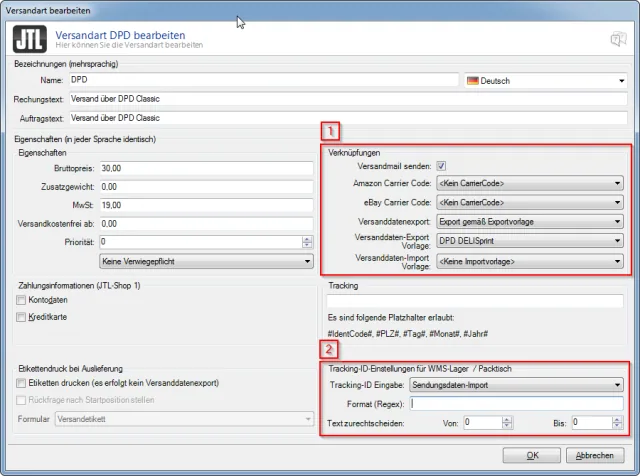
Task: Click the 'Es sind folgende Platzhalter erlaubt' text
Action: click(x=391, y=318)
